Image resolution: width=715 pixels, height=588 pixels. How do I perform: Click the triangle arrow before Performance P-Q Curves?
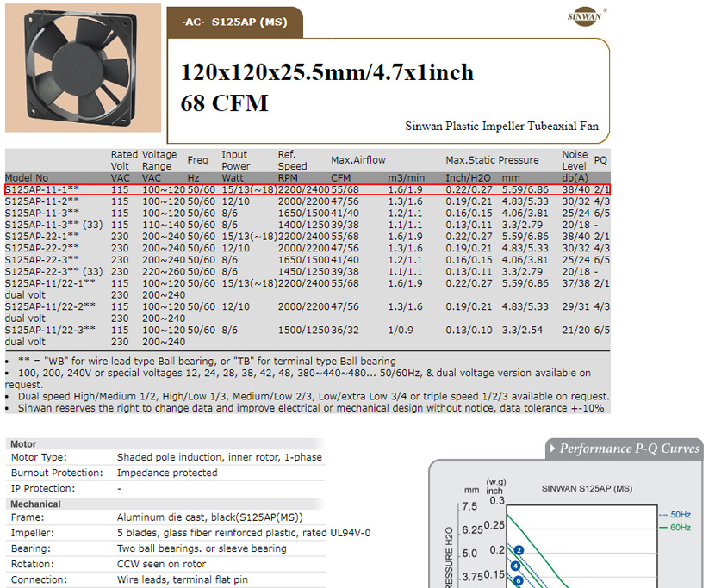pyautogui.click(x=553, y=449)
